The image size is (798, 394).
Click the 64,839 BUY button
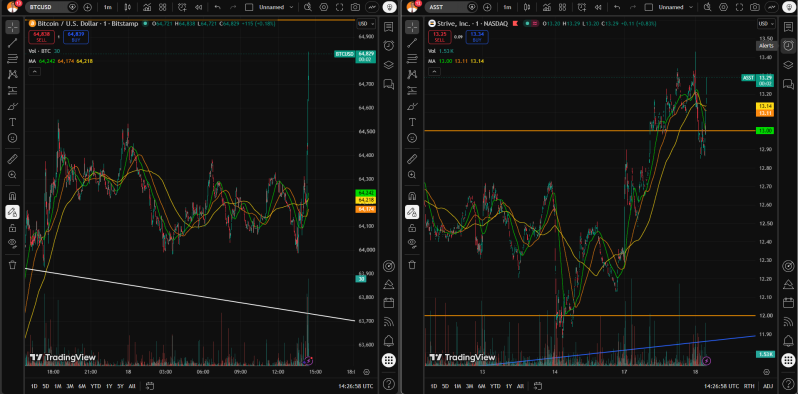coord(77,37)
